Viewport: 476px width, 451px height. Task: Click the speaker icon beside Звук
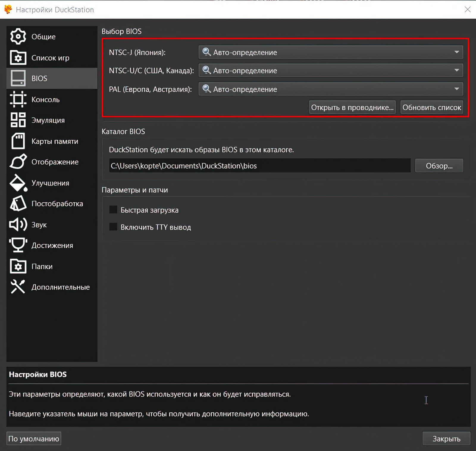(18, 224)
